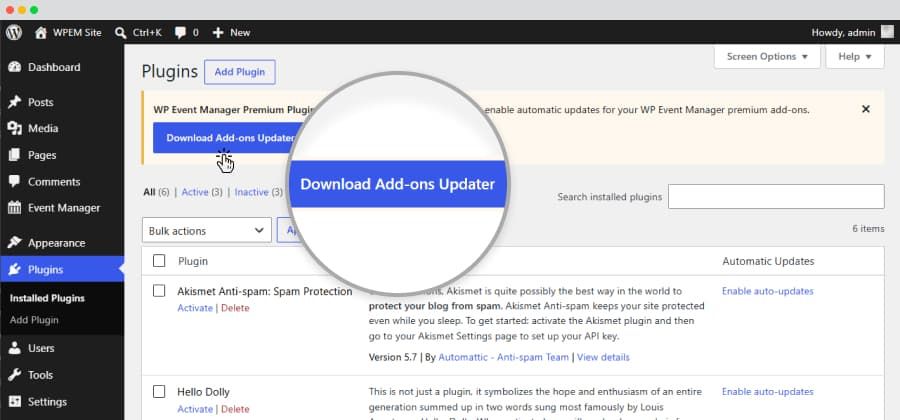Enable auto-updates for Akismet

click(x=767, y=291)
